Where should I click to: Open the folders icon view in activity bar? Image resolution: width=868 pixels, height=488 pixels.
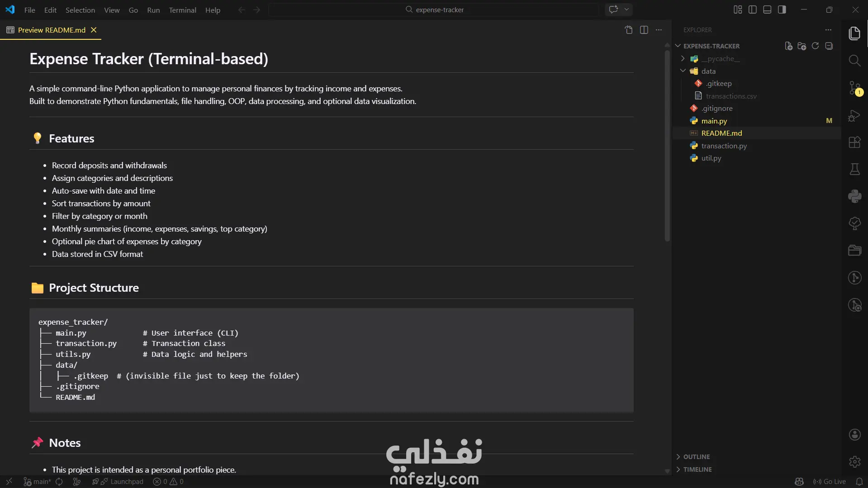854,251
